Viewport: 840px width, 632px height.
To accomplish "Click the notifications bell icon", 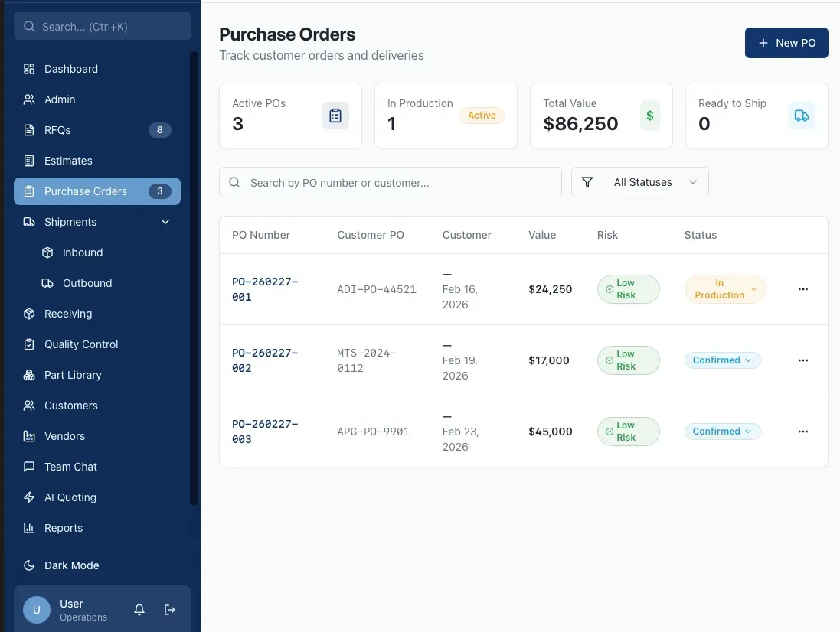I will coord(139,610).
